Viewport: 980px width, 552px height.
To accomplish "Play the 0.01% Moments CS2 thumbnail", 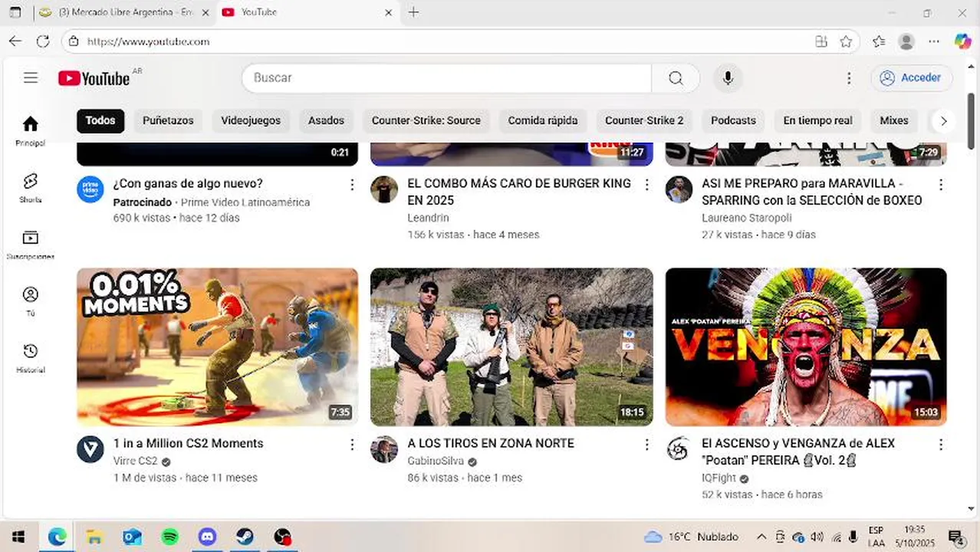I will pos(217,347).
